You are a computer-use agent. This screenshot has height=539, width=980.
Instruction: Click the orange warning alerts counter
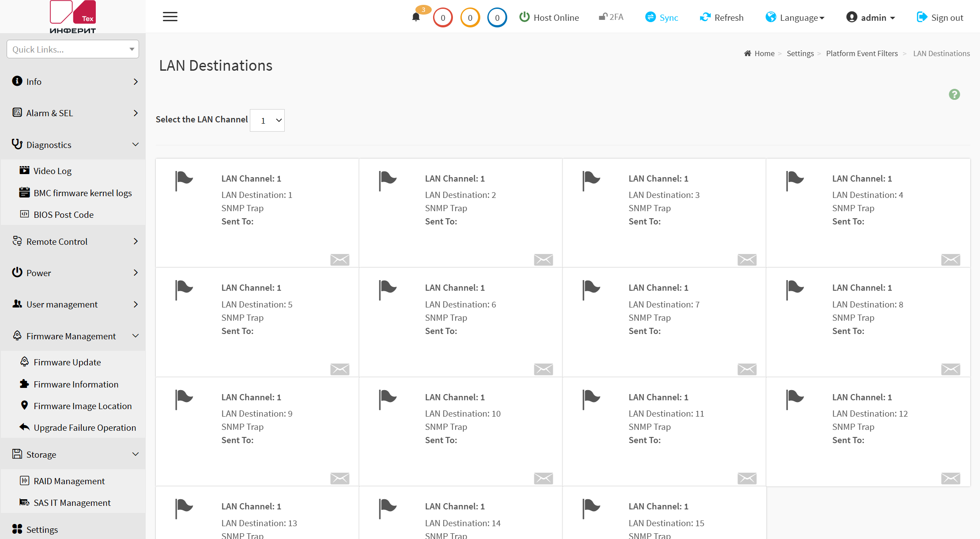(470, 18)
